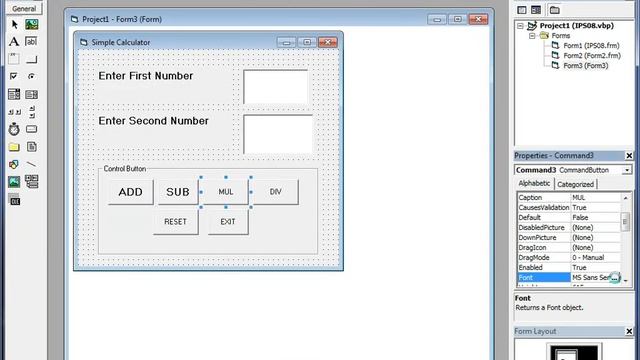Click the ADD button on form
The image size is (640, 360).
(131, 192)
